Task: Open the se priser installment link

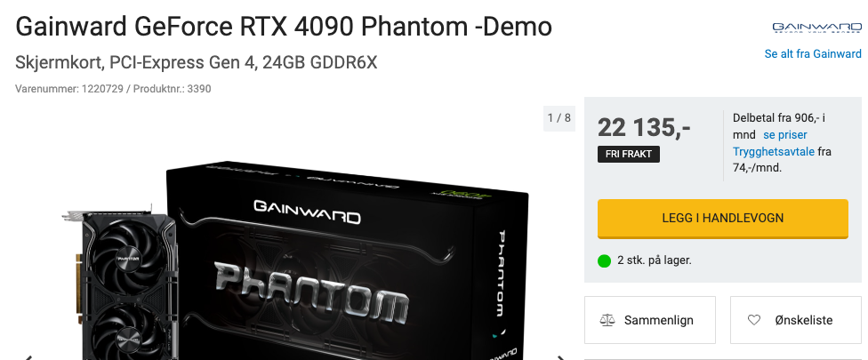Action: pyautogui.click(x=785, y=135)
